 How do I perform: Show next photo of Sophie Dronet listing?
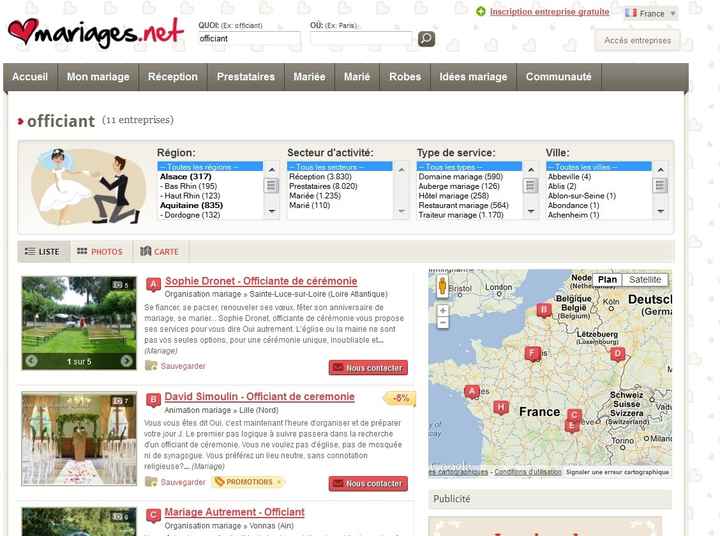point(126,361)
